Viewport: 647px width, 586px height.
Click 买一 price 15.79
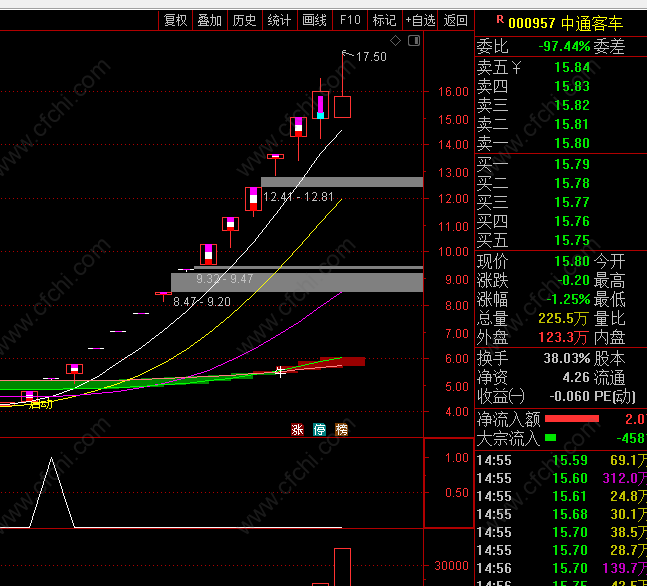(572, 164)
